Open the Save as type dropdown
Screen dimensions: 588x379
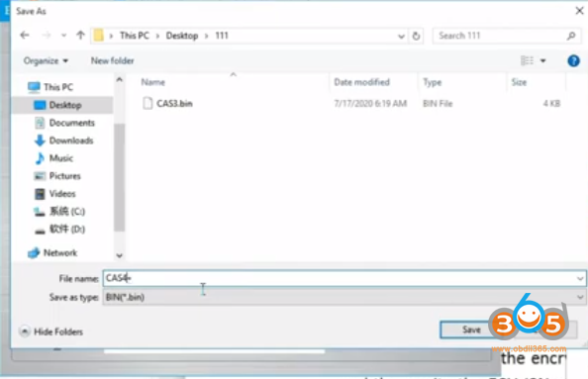click(343, 297)
